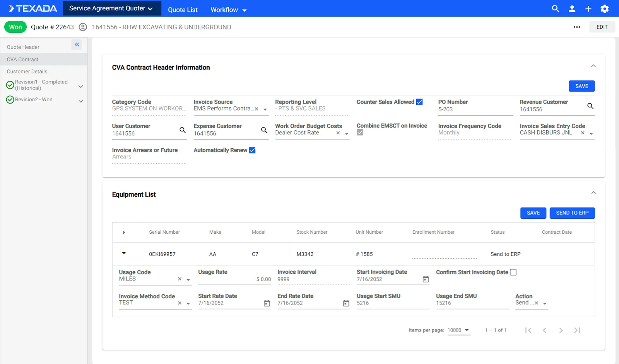
Task: Uncheck the Counter Sales Allowed checkbox
Action: [x=419, y=102]
